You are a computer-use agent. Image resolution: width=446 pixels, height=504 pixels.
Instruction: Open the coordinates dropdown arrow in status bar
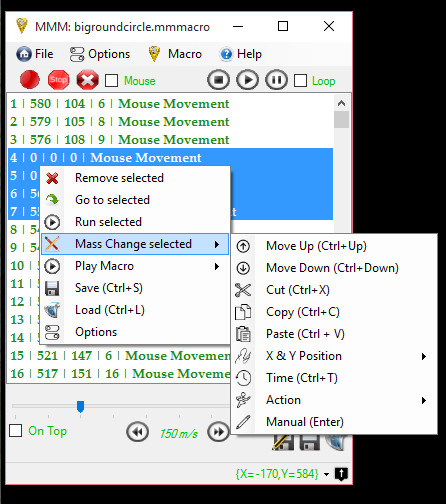tap(326, 474)
